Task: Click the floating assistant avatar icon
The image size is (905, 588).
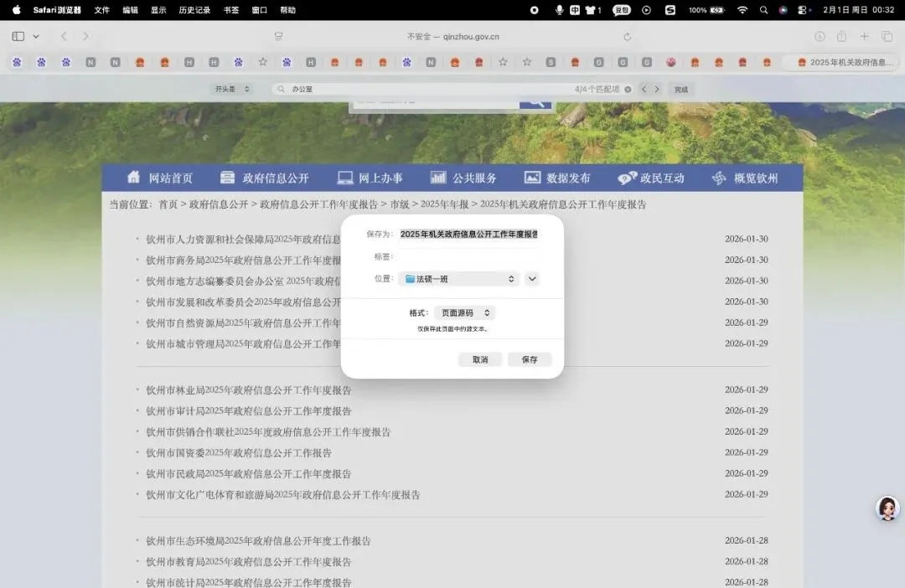Action: 887,508
